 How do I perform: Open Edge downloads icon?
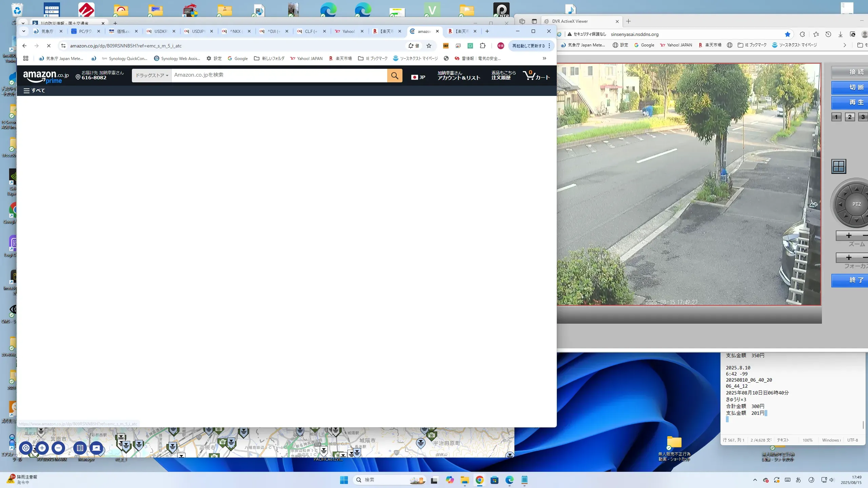[x=840, y=34]
